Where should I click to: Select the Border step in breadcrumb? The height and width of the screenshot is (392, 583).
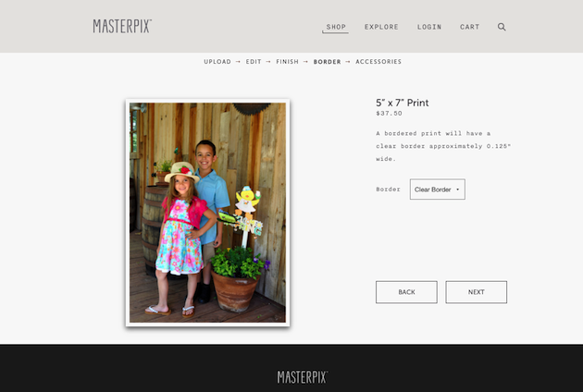[328, 62]
